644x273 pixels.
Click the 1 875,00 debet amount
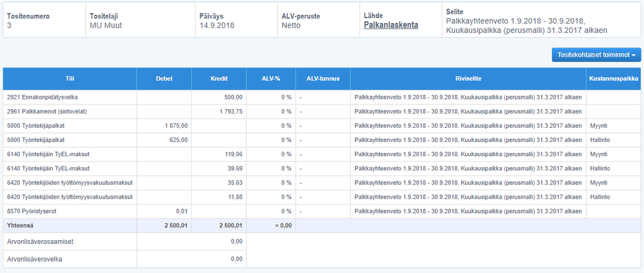point(176,126)
